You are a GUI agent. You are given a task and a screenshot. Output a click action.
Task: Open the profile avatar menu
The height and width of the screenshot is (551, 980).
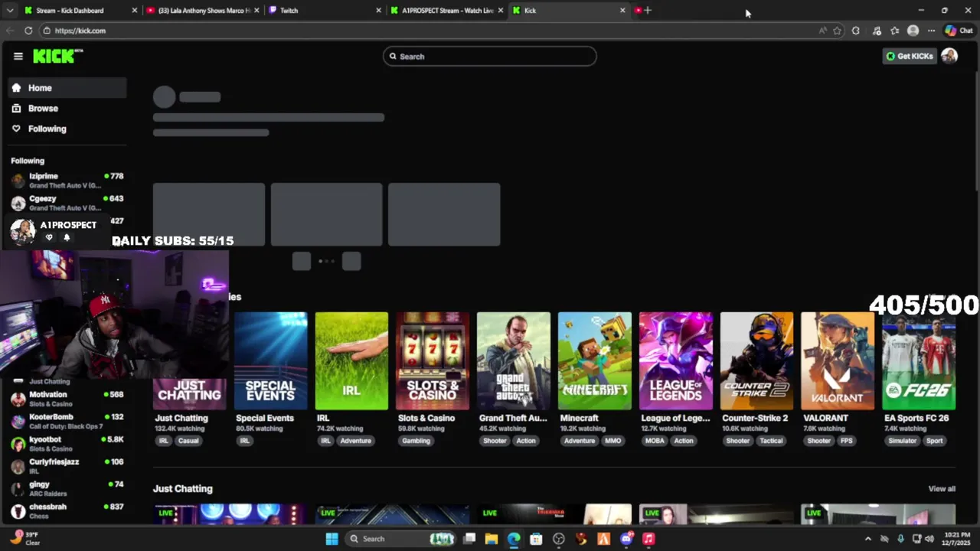point(949,56)
